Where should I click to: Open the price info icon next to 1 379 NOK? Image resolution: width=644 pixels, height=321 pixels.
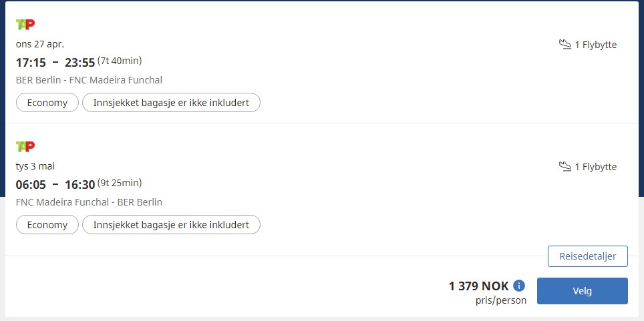tap(519, 285)
